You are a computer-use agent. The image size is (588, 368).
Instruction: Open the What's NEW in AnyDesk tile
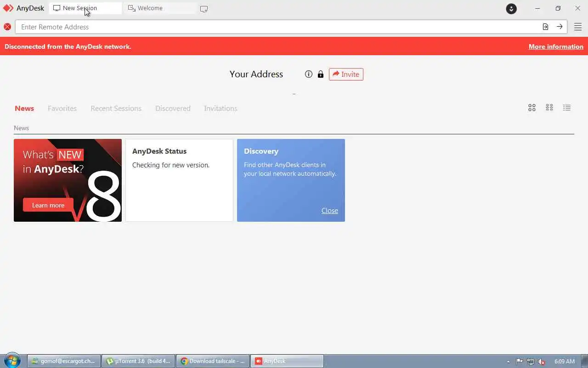point(68,180)
